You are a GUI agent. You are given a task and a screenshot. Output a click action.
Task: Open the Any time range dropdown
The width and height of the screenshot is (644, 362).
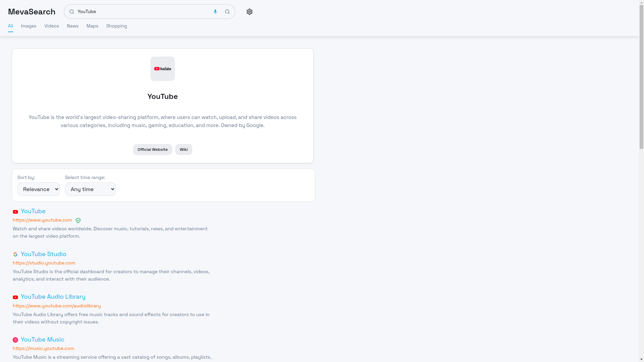(90, 189)
